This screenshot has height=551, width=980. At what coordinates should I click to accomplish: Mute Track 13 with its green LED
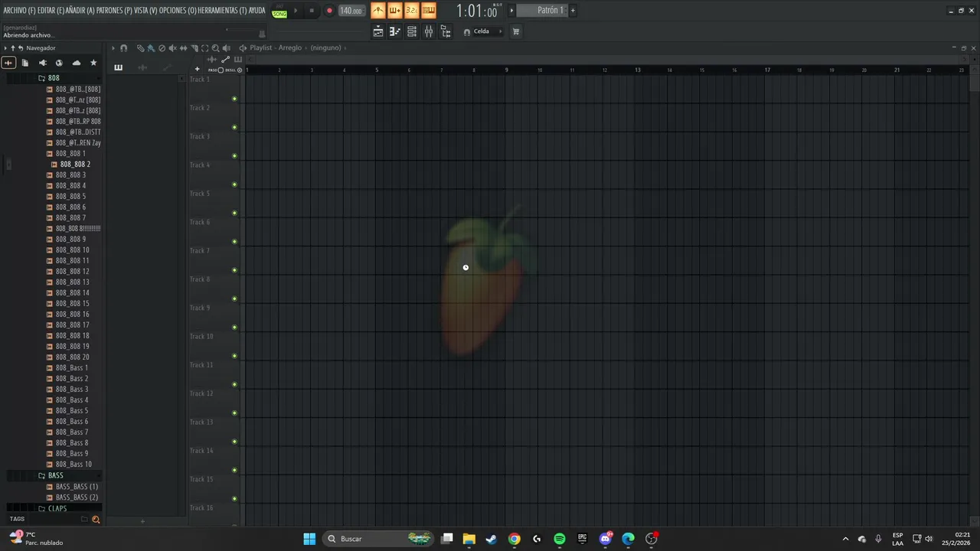(x=234, y=442)
